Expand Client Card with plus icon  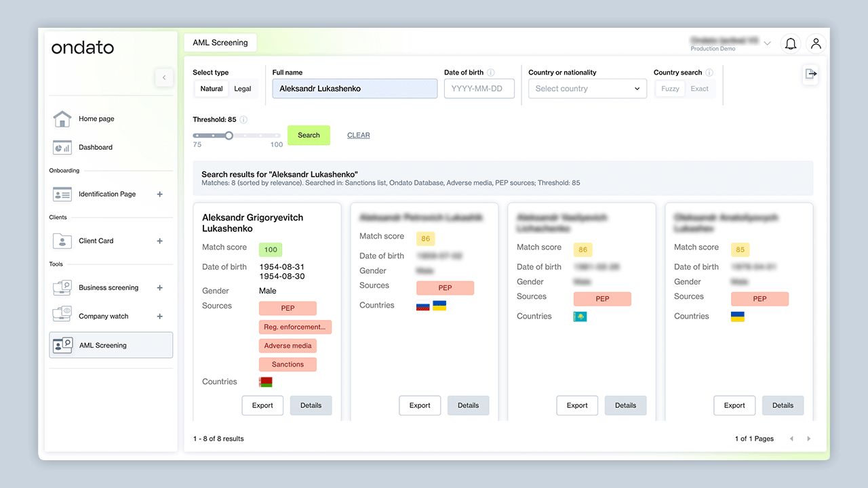pos(160,241)
